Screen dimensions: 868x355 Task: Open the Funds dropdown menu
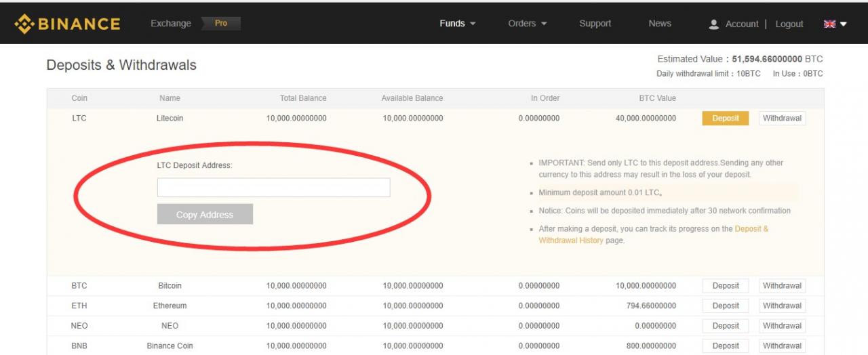(457, 23)
